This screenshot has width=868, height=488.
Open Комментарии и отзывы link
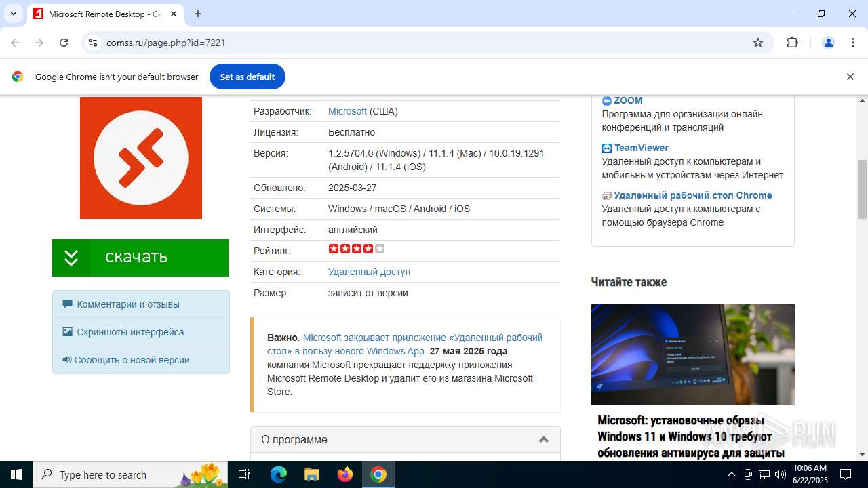[128, 304]
